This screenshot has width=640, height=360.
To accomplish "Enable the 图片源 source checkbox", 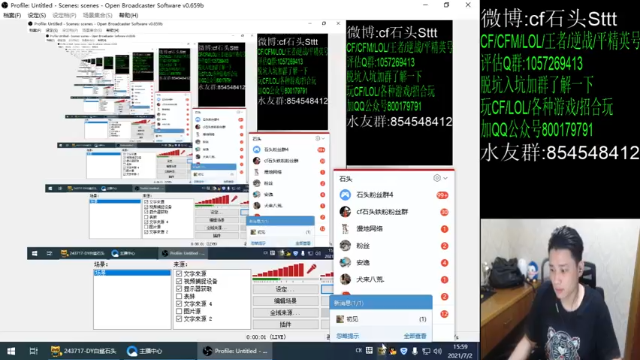I will pos(179,311).
